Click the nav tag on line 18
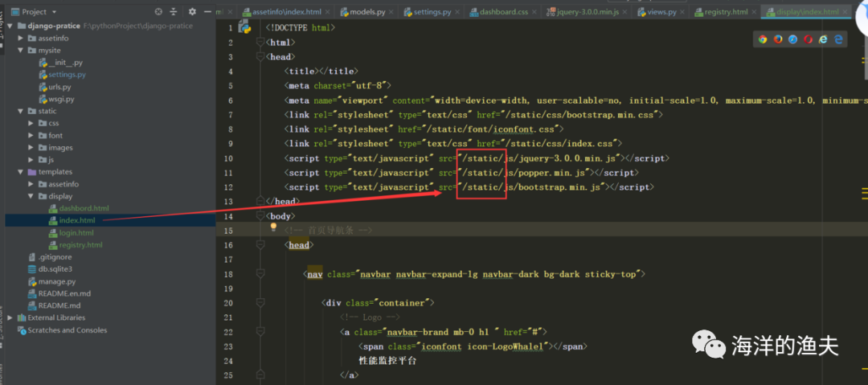The height and width of the screenshot is (385, 868). [315, 274]
